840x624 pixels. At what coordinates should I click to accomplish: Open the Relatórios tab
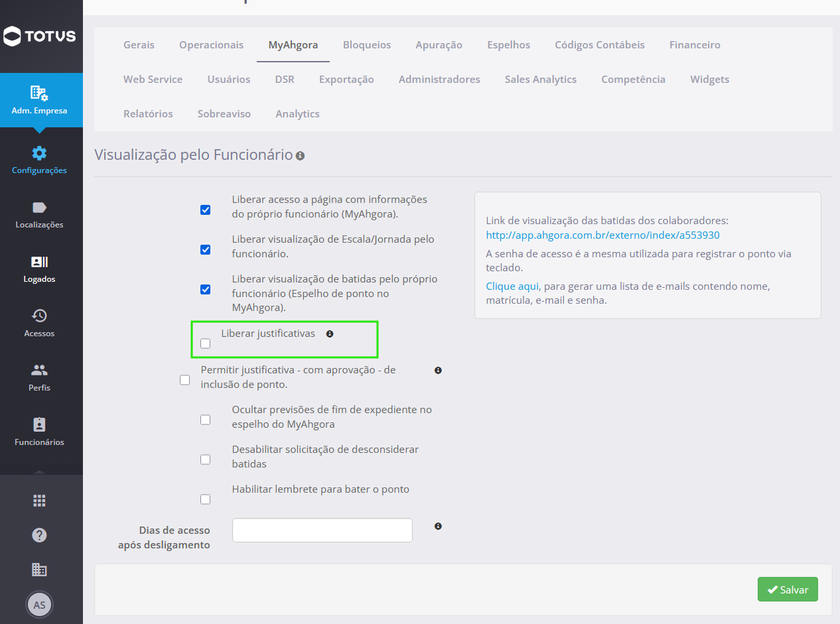pyautogui.click(x=148, y=114)
